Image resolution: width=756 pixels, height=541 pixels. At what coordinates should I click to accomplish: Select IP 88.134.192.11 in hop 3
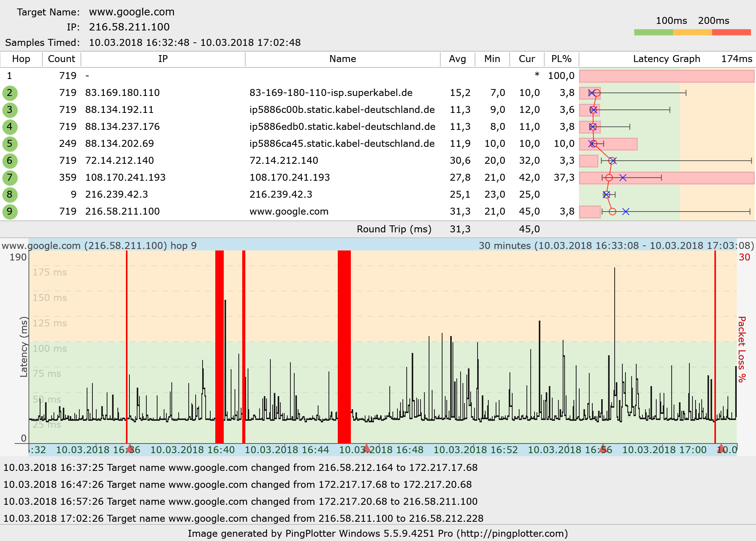(119, 110)
